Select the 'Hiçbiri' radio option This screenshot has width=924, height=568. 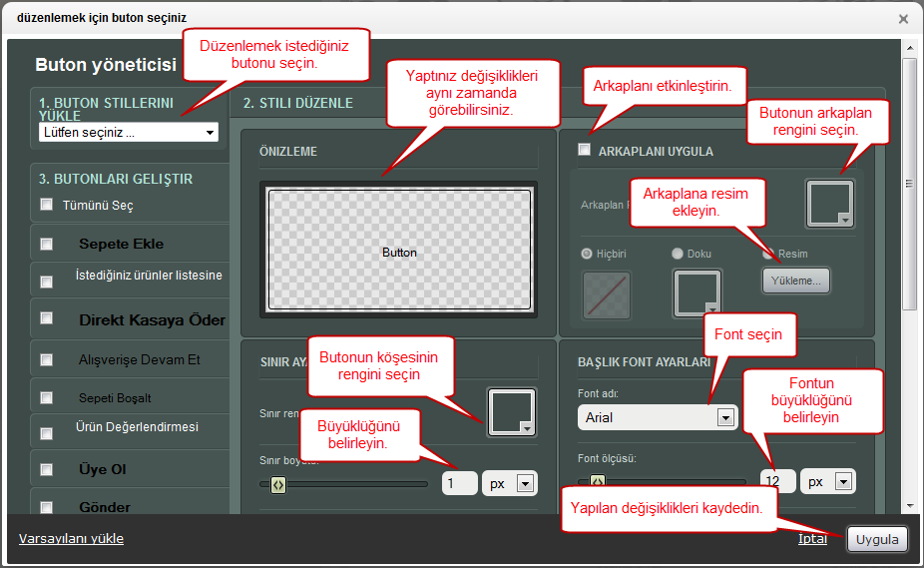[x=587, y=254]
